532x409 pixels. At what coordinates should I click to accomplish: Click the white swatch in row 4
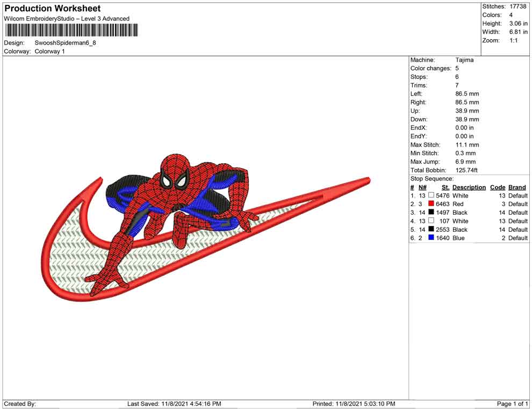pyautogui.click(x=431, y=221)
